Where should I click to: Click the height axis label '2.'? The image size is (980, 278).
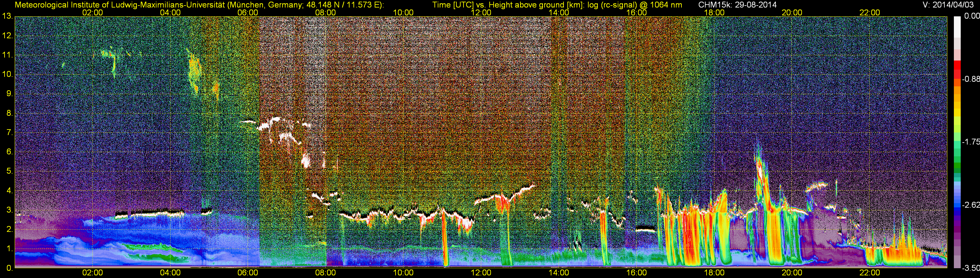9,229
